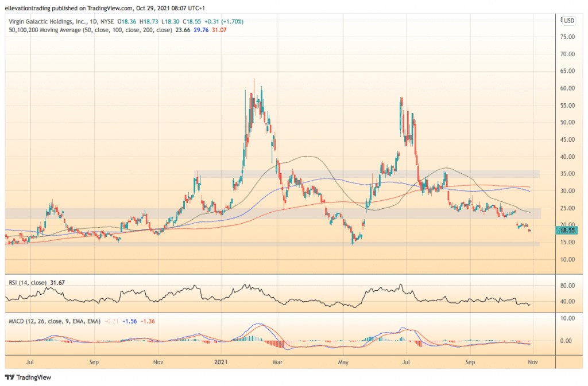Click the TradingView logo at bottom left
This screenshot has width=588, height=386.
28,377
